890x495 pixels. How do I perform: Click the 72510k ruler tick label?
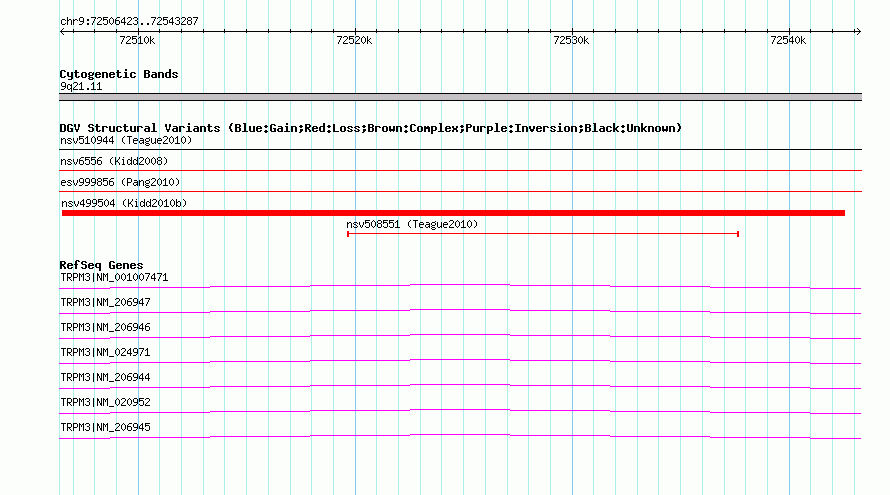137,40
